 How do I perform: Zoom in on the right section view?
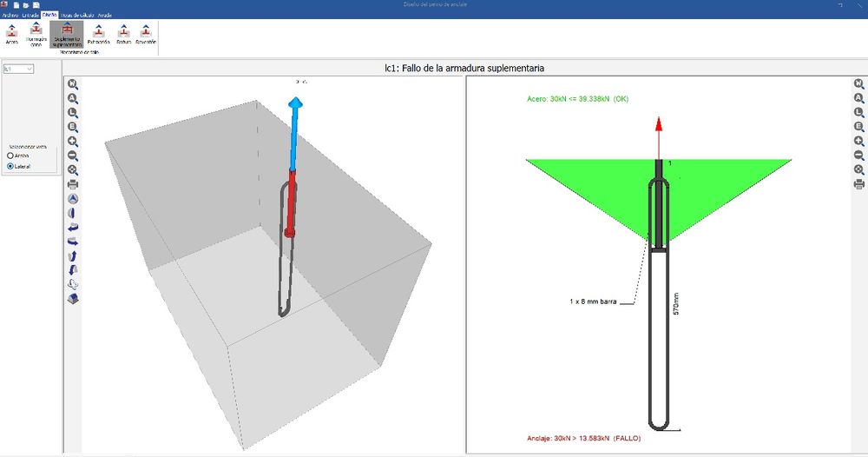coord(858,142)
